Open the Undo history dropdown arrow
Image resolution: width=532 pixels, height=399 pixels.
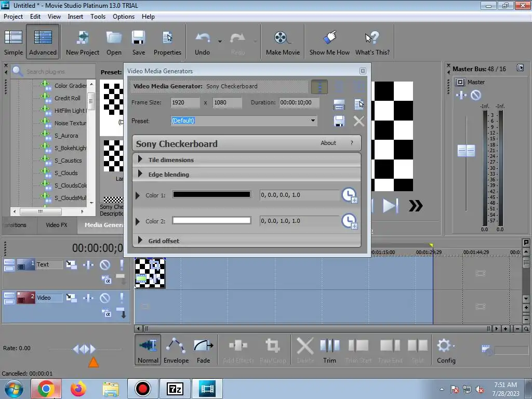tap(220, 42)
